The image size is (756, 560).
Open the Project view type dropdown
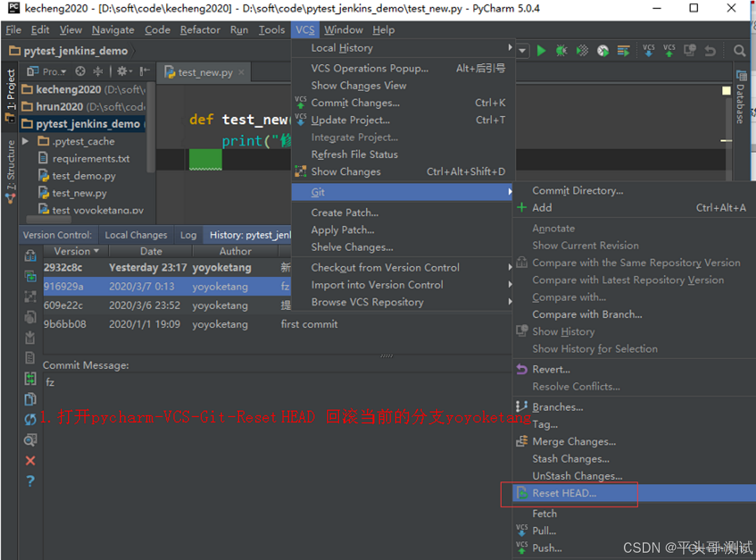[x=47, y=72]
